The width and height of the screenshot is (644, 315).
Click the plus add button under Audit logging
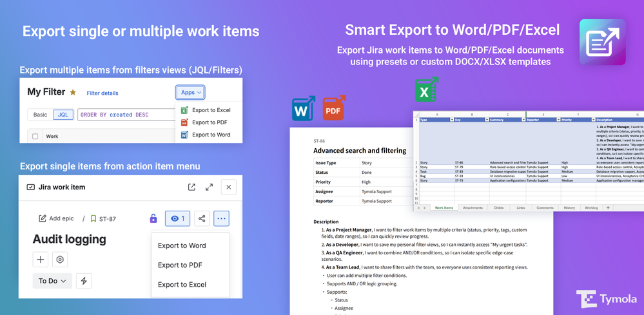[x=40, y=259]
